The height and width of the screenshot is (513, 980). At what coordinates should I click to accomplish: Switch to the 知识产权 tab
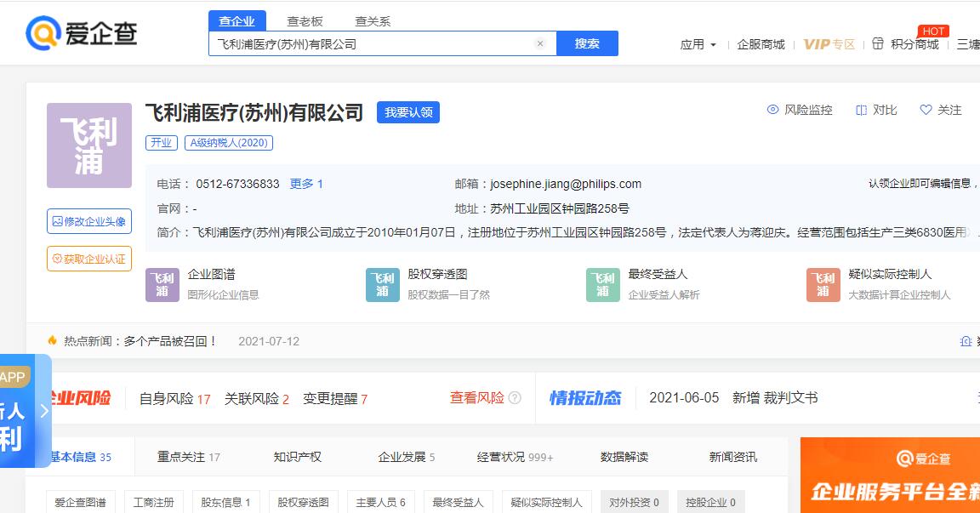tap(298, 457)
